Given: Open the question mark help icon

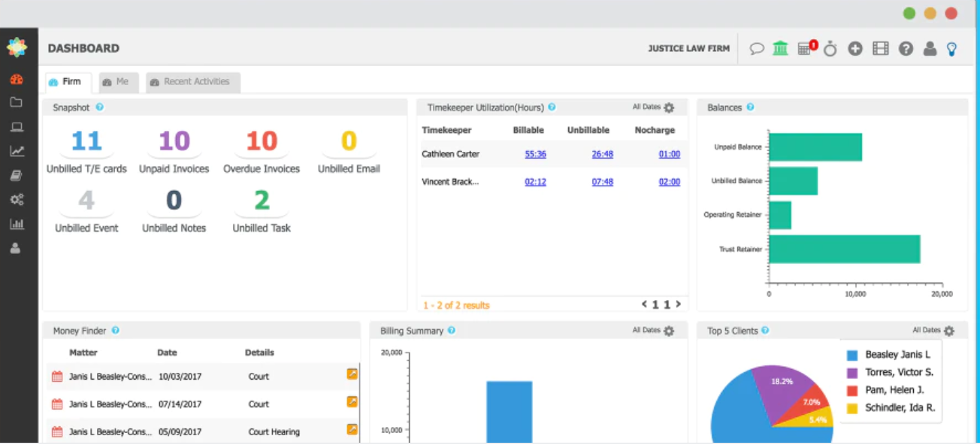Looking at the screenshot, I should tap(906, 49).
